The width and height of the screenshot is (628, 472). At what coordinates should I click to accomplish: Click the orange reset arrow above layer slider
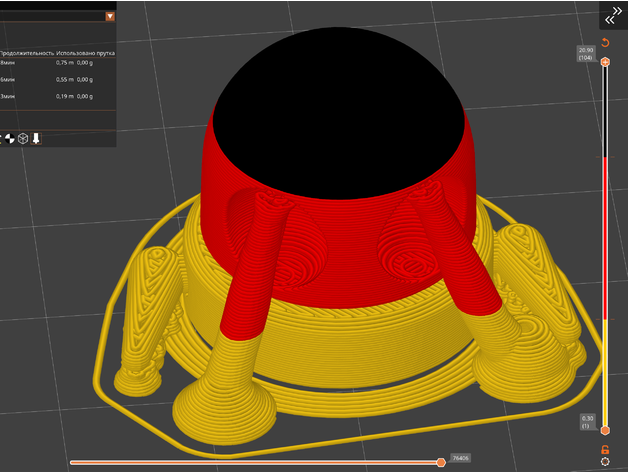pos(605,44)
